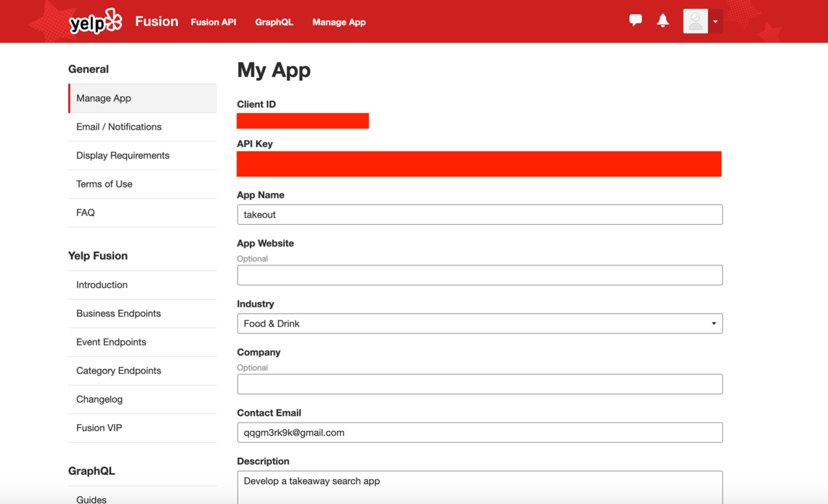The width and height of the screenshot is (828, 504).
Task: Open the messages speech bubble icon
Action: pyautogui.click(x=635, y=20)
